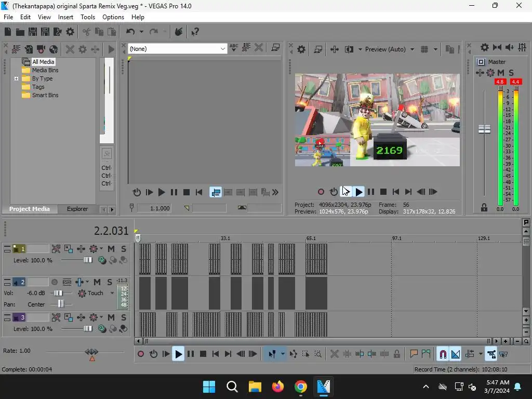Viewport: 532px width, 399px height.
Task: Solo video track 1
Action: pyautogui.click(x=124, y=249)
